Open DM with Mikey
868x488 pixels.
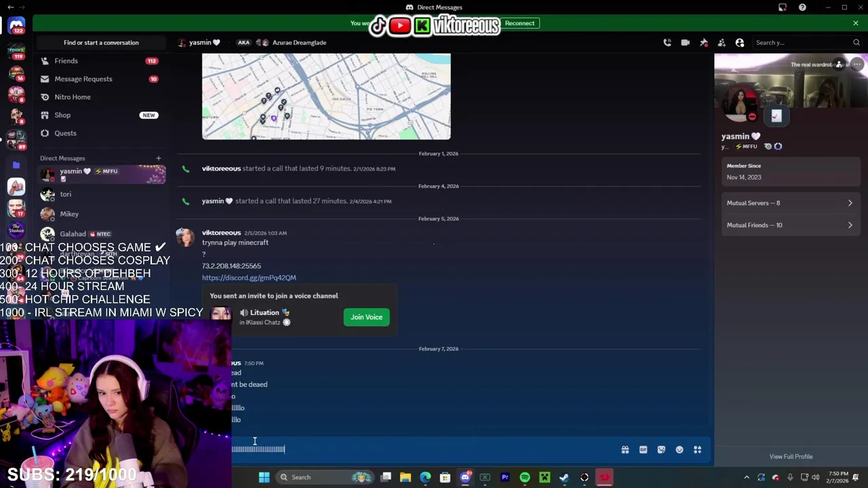point(102,214)
